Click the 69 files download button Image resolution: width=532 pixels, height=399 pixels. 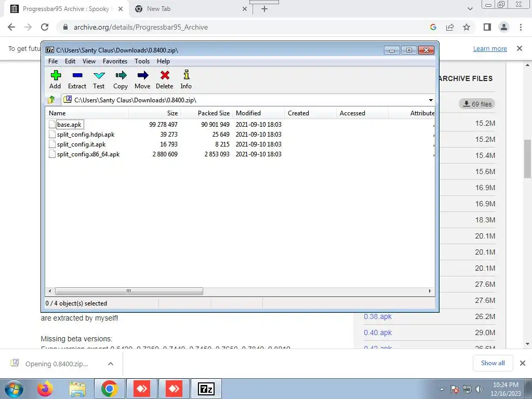pyautogui.click(x=477, y=104)
